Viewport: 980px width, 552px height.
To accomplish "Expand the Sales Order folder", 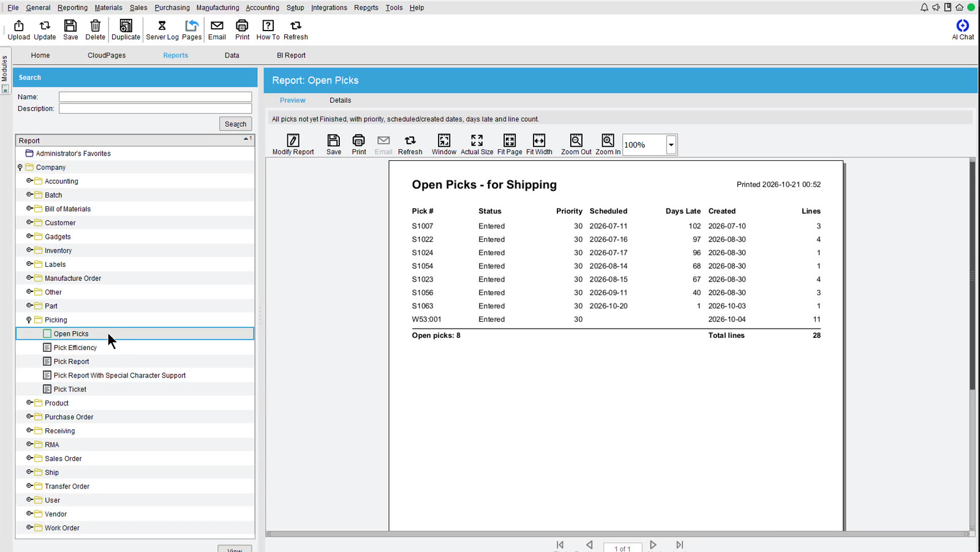I will pyautogui.click(x=29, y=458).
